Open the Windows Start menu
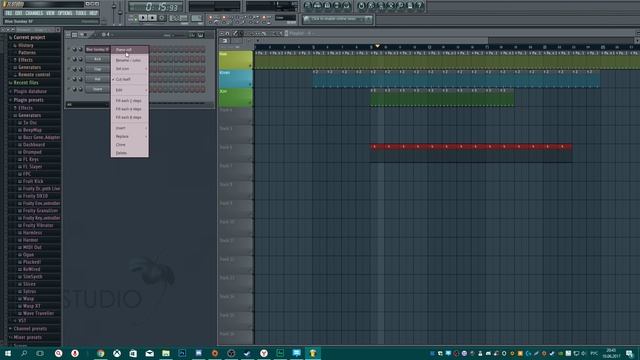The image size is (640, 360). [x=7, y=353]
